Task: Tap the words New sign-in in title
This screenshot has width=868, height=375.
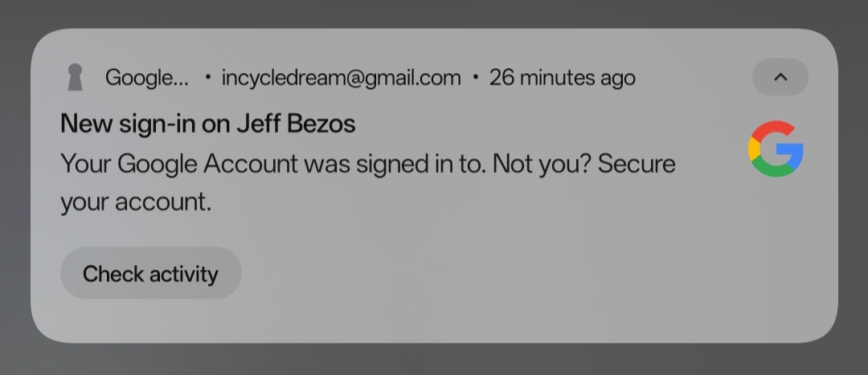Action: point(133,124)
